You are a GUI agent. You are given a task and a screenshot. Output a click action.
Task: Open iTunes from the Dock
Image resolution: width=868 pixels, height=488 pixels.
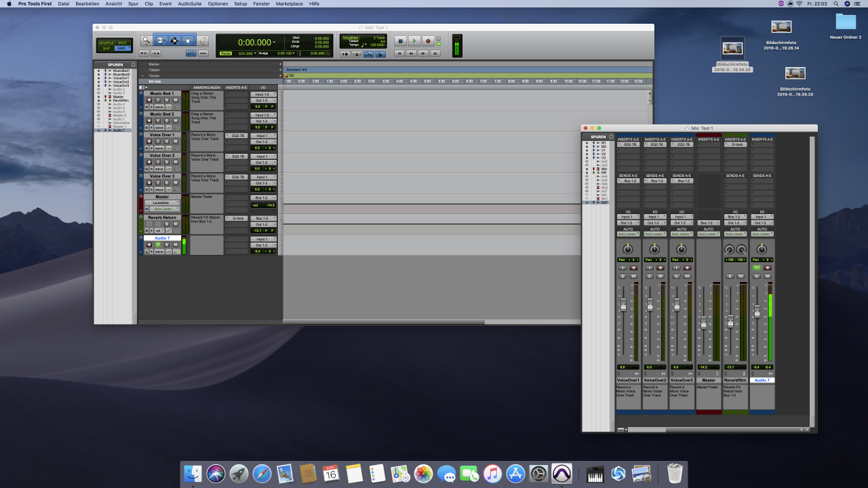tap(492, 473)
